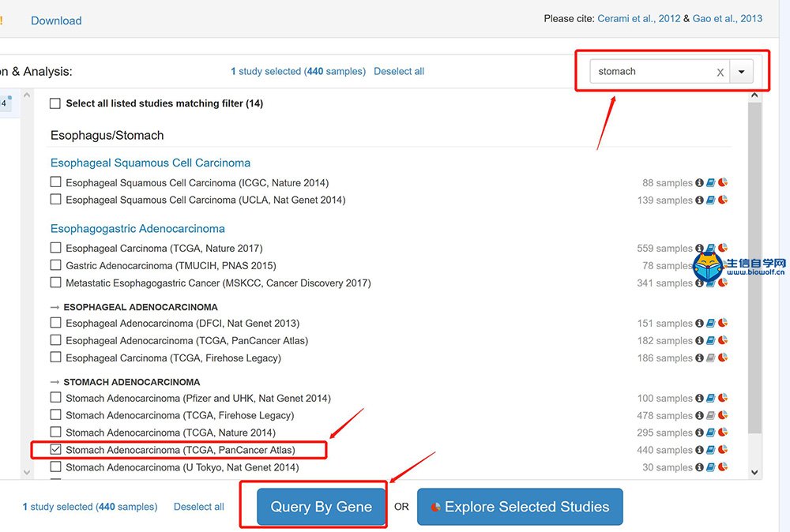Click the bottom Deselect all link
Image resolution: width=790 pixels, height=532 pixels.
pyautogui.click(x=199, y=507)
